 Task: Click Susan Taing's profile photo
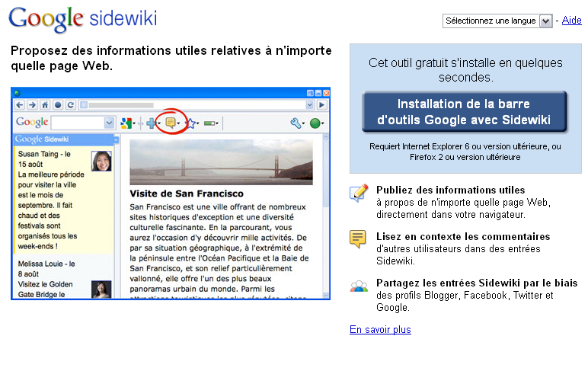click(101, 161)
